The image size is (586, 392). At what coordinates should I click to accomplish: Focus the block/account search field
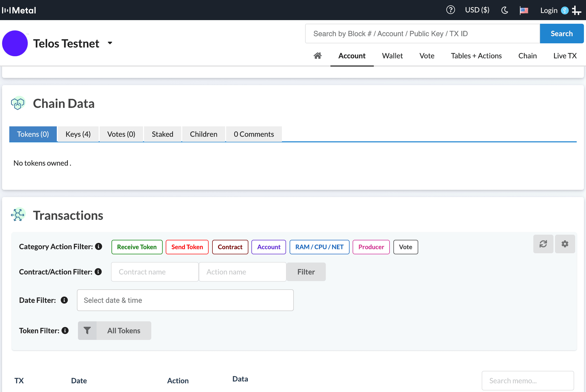[x=423, y=34]
